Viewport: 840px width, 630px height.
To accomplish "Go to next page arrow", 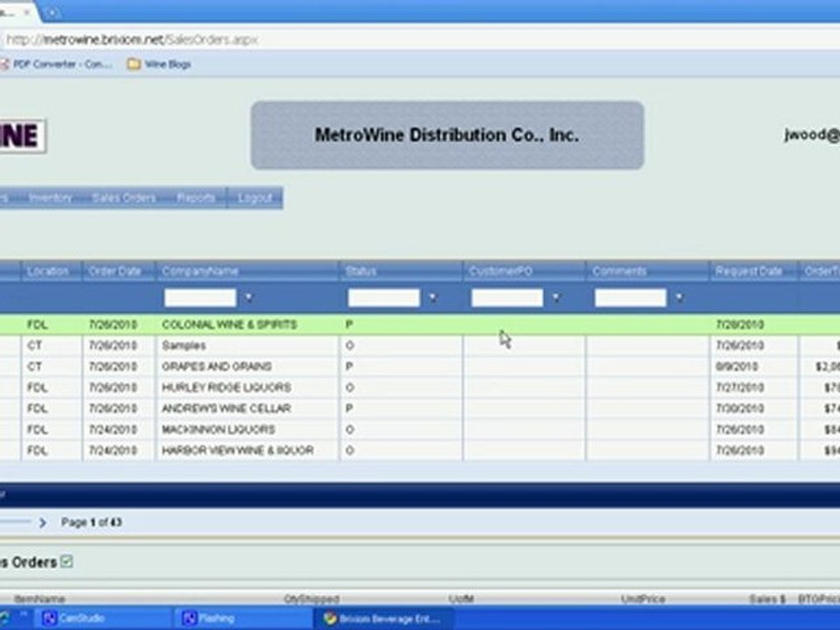I will pos(42,522).
